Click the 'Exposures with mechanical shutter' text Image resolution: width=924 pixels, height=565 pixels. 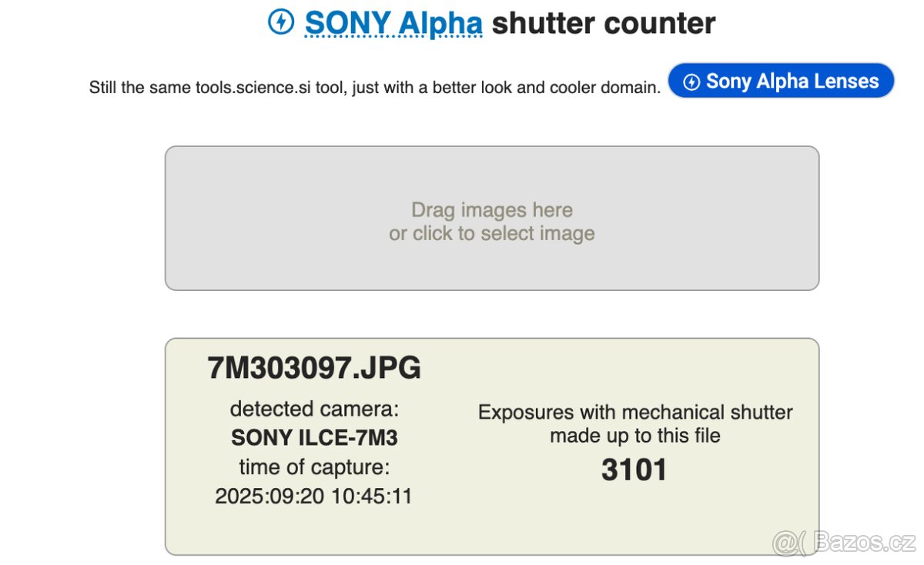click(635, 412)
